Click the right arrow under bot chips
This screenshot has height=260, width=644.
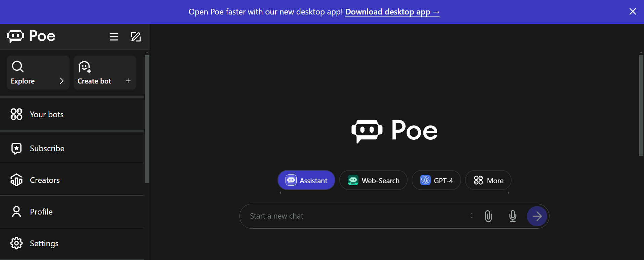point(508,193)
